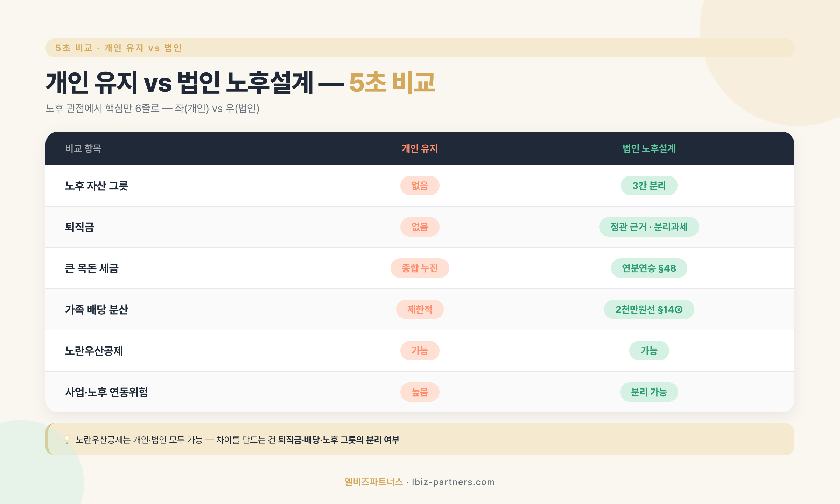
Task: Click the '5초 비교 · 개인 유지 vs 법인' banner
Action: 420,48
